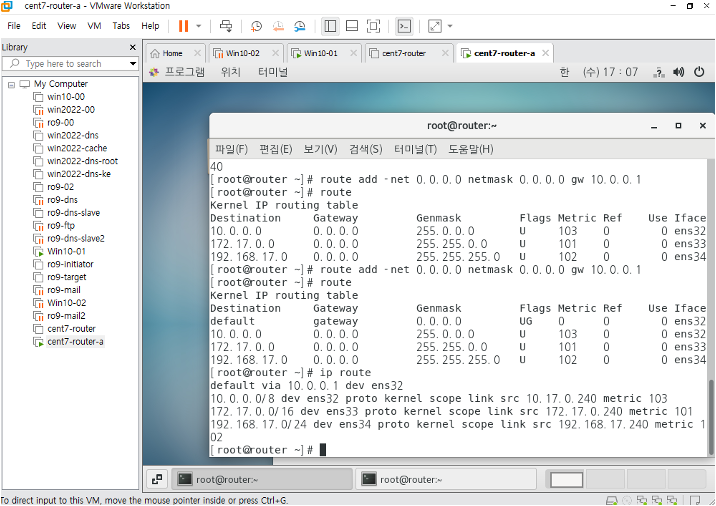This screenshot has height=506, width=716.
Task: Click the network status icon in panel
Action: tap(659, 72)
